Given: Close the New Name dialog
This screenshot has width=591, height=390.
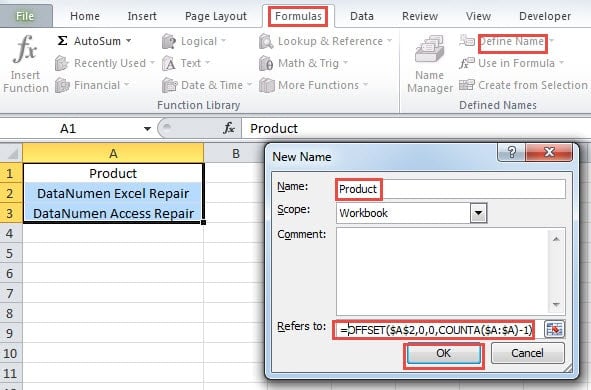Looking at the screenshot, I should [549, 152].
